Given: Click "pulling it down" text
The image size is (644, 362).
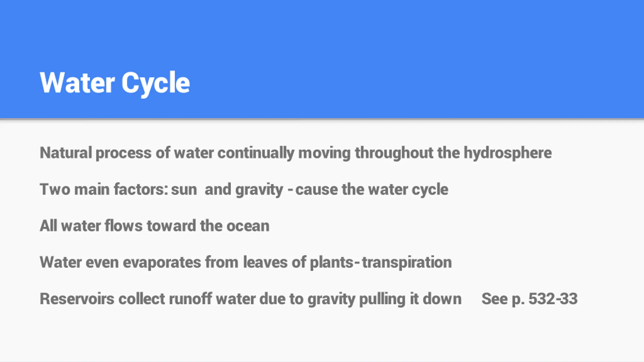Looking at the screenshot, I should coord(410,299).
